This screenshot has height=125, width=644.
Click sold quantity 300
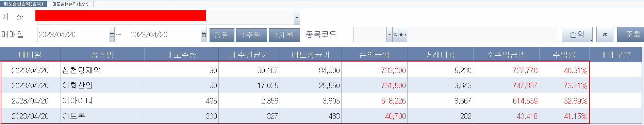(x=211, y=116)
